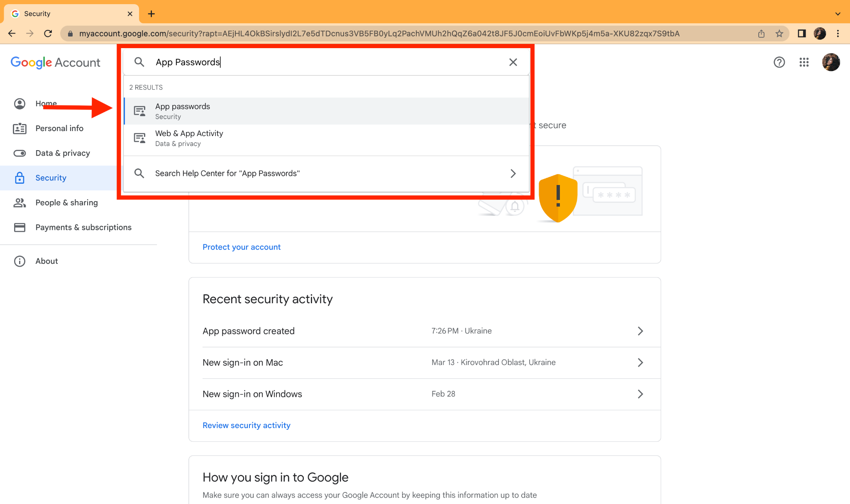Expand the New sign-in on Mac chevron

pos(640,363)
